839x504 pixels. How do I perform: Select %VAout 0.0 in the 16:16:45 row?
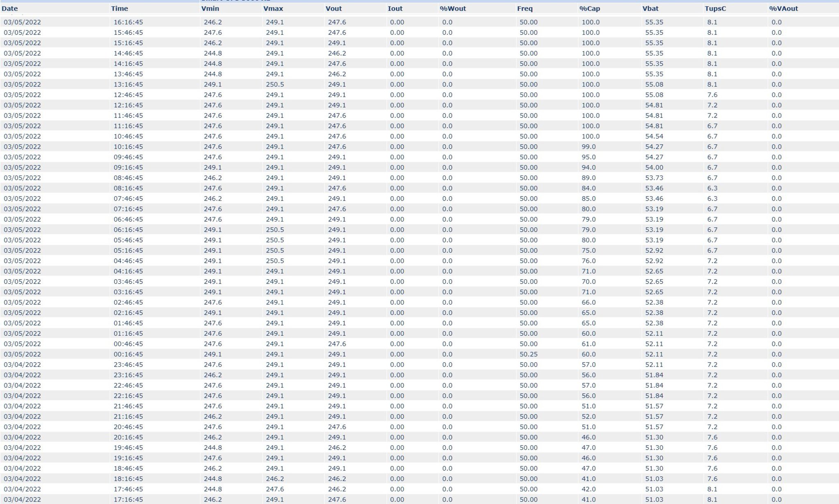pos(776,22)
